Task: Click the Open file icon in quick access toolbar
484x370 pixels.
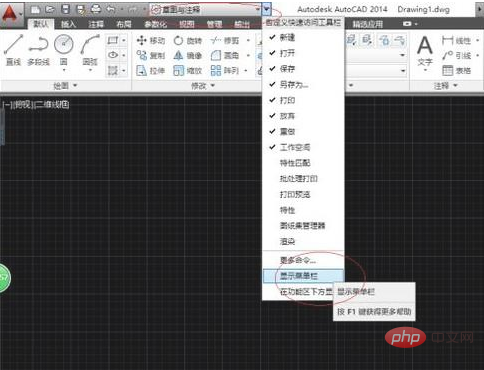Action: coord(50,10)
